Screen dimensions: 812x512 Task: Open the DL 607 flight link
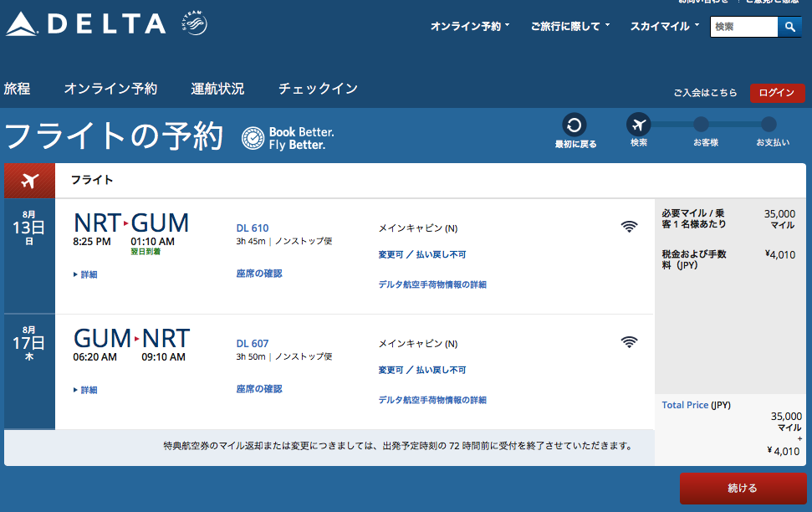click(253, 344)
